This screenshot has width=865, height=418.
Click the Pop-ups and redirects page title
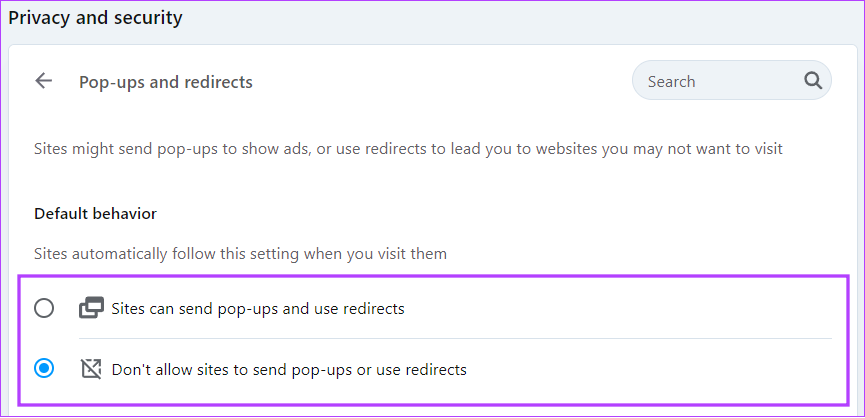coord(165,82)
